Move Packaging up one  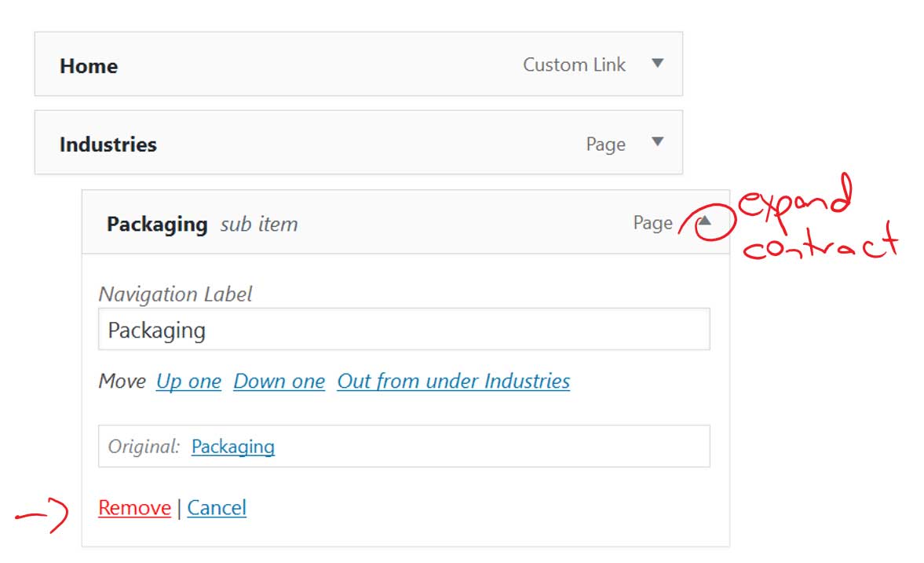click(x=188, y=382)
